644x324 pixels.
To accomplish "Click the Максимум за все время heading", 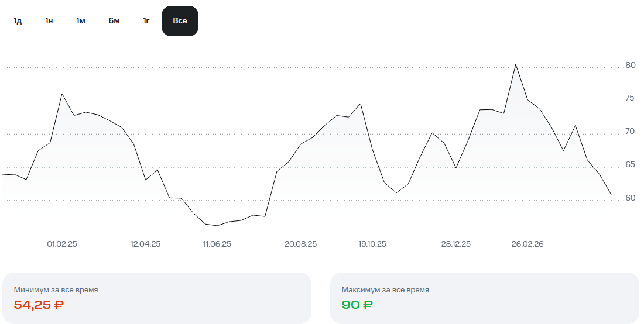I will 385,289.
